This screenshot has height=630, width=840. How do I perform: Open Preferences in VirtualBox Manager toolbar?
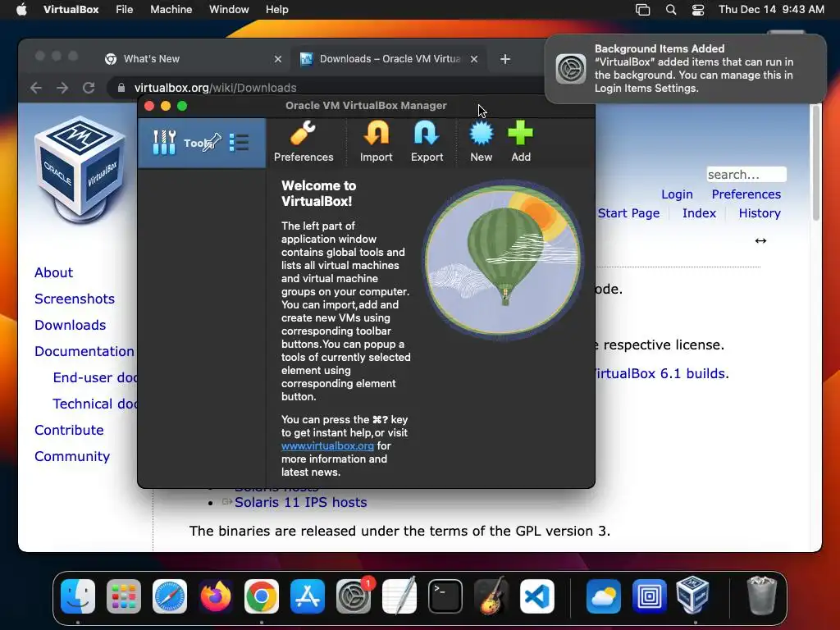pos(304,142)
